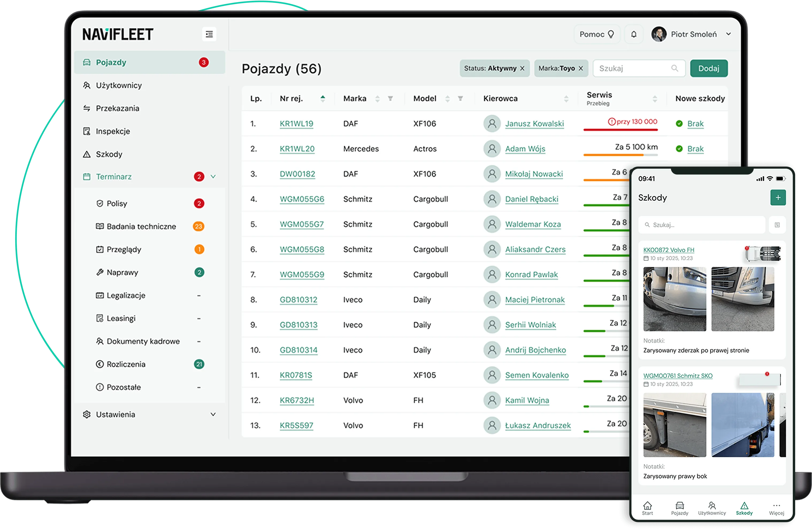
Task: Focus the phone Szukaj... search field
Action: tap(702, 225)
